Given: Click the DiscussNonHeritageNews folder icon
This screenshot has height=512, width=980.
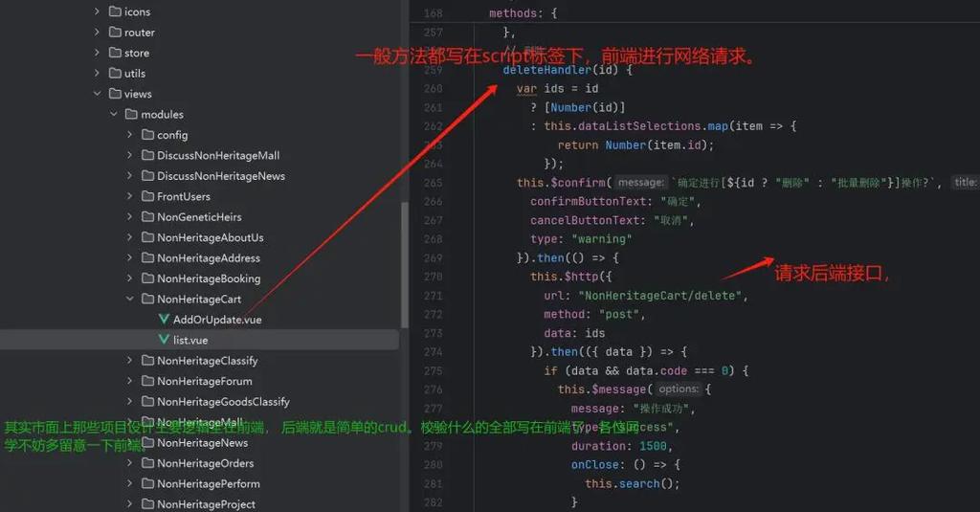Looking at the screenshot, I should [x=148, y=176].
